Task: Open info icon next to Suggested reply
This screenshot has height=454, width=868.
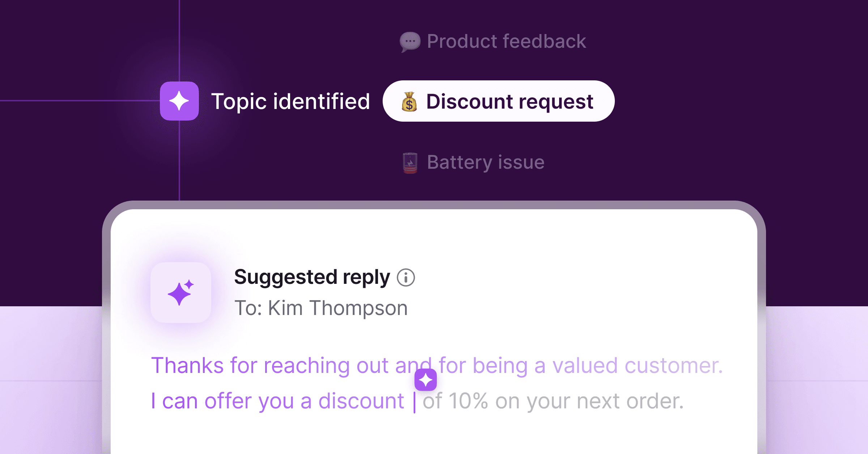Action: (406, 278)
